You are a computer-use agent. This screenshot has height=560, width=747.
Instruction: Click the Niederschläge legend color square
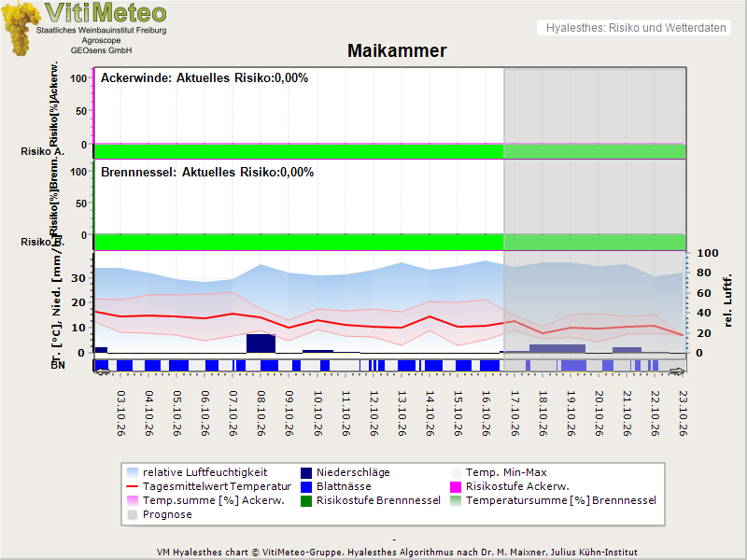[306, 473]
